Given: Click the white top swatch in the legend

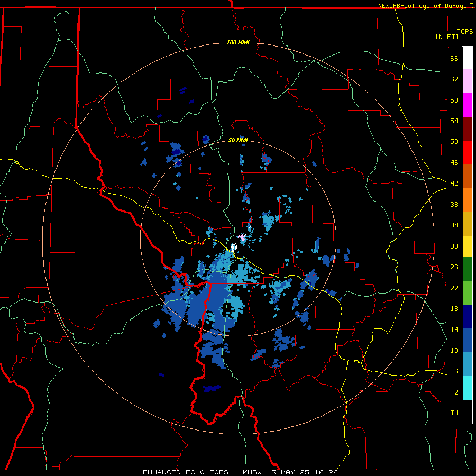Looking at the screenshot, I should tap(467, 58).
